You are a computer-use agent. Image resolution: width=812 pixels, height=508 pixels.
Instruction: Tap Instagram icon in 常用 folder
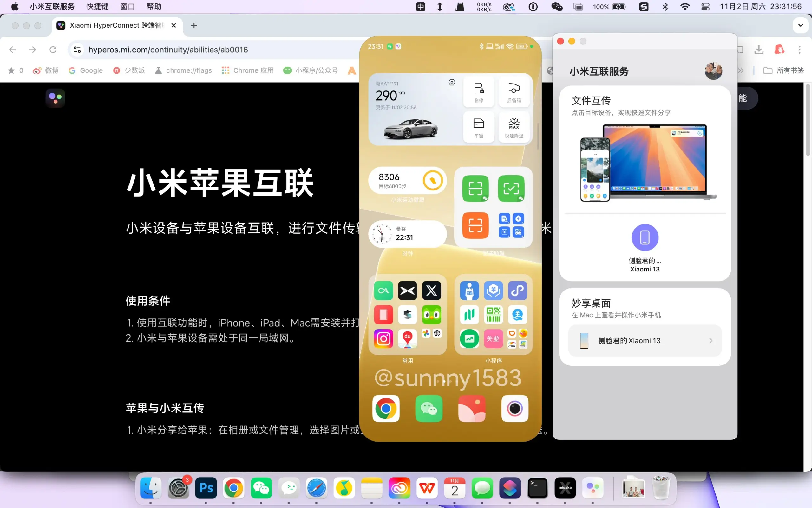[x=383, y=338]
